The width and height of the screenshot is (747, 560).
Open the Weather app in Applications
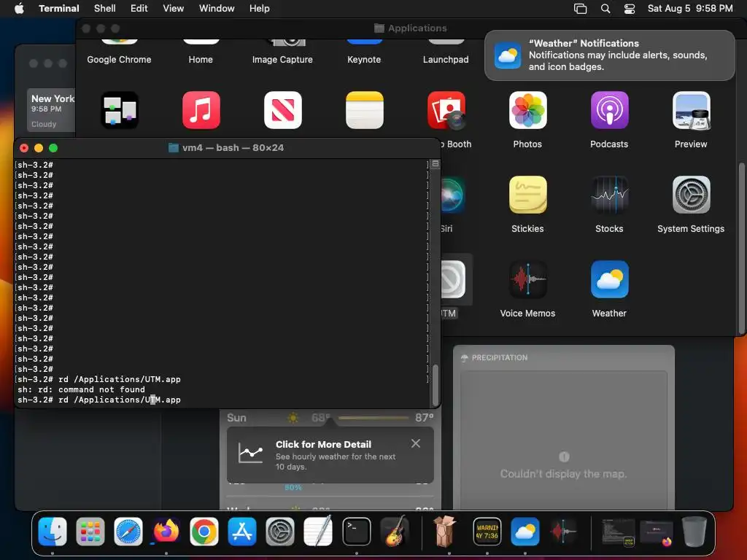[x=609, y=279]
